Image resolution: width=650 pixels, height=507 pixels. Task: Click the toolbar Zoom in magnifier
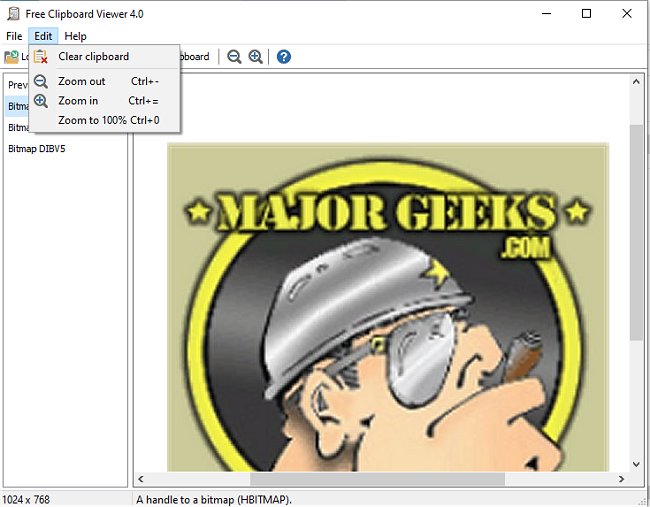255,57
